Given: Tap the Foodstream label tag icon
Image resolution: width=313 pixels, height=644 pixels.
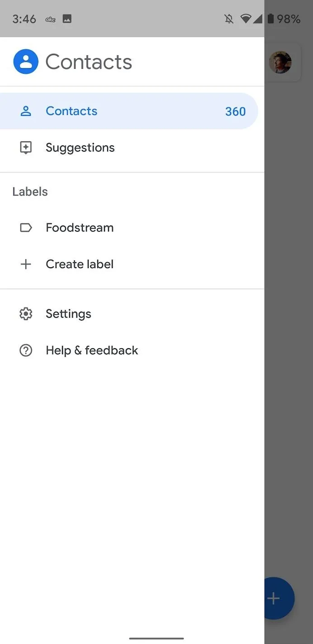Looking at the screenshot, I should (26, 227).
